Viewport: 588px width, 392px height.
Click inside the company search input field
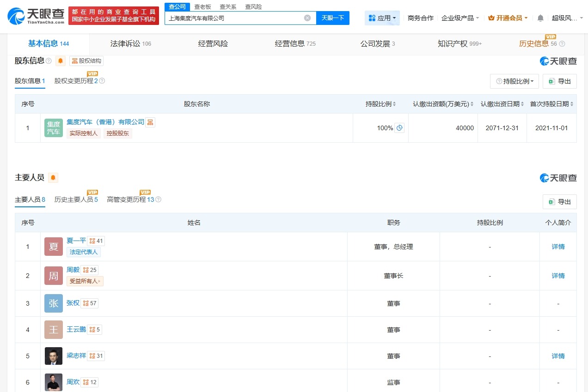point(231,18)
